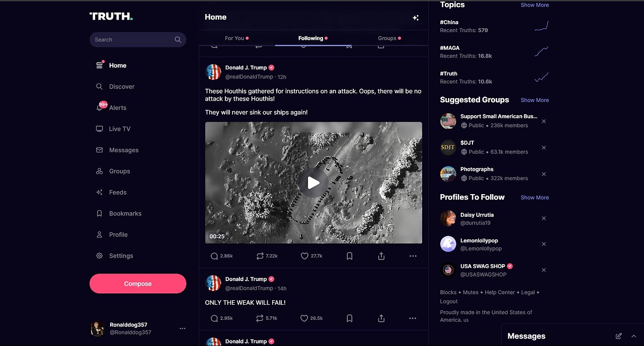This screenshot has width=644, height=346.
Task: Open more options on ONLY THE WEAK post
Action: pos(413,318)
